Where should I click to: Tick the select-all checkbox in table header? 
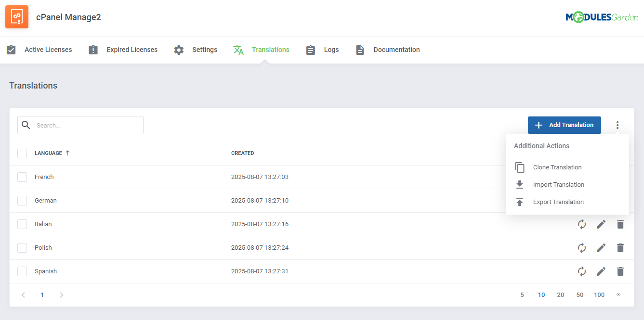pyautogui.click(x=22, y=153)
